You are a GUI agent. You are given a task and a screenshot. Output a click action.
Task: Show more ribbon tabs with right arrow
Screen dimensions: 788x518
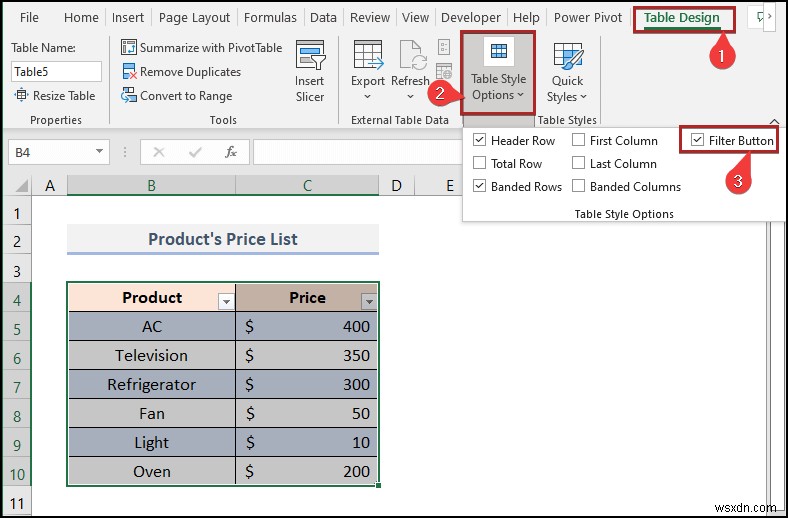pyautogui.click(x=769, y=17)
